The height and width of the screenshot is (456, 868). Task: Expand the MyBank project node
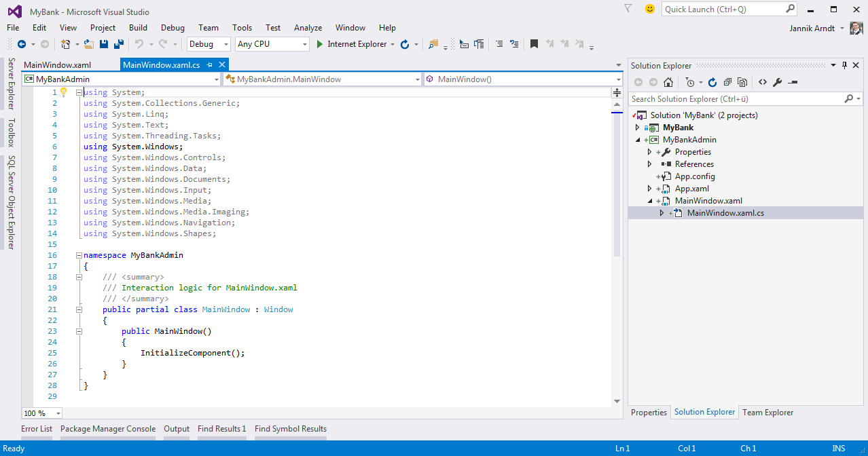point(637,128)
